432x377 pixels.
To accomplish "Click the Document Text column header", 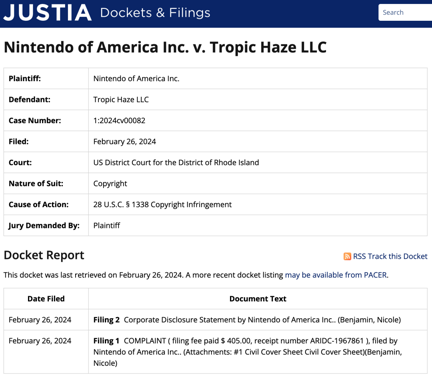I will pyautogui.click(x=258, y=299).
